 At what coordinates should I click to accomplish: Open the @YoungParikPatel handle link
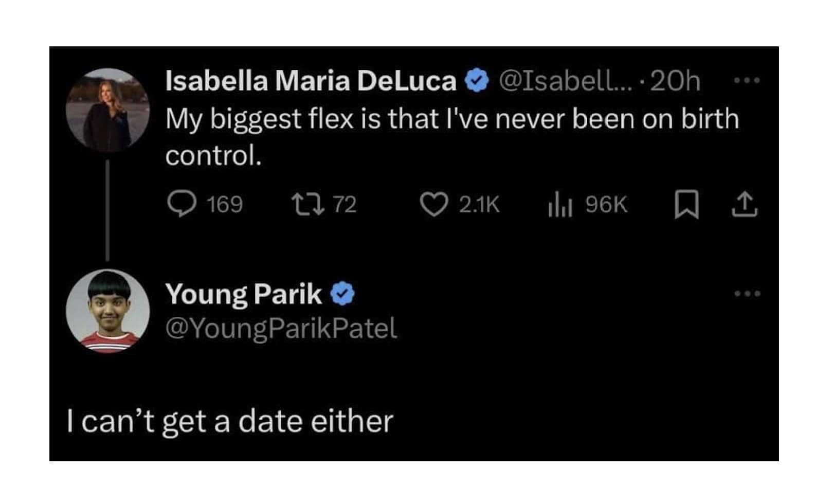281,328
